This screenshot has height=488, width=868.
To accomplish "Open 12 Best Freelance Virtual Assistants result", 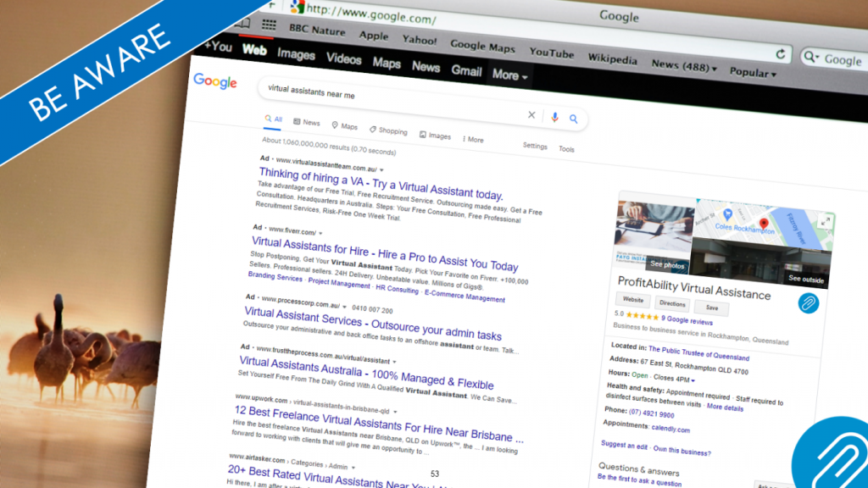I will point(379,424).
